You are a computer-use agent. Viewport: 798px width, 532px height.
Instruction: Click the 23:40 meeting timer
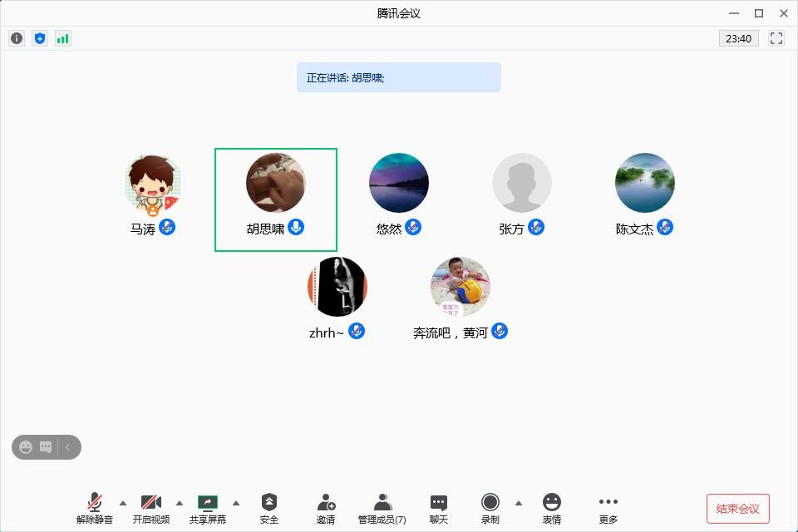[x=738, y=38]
